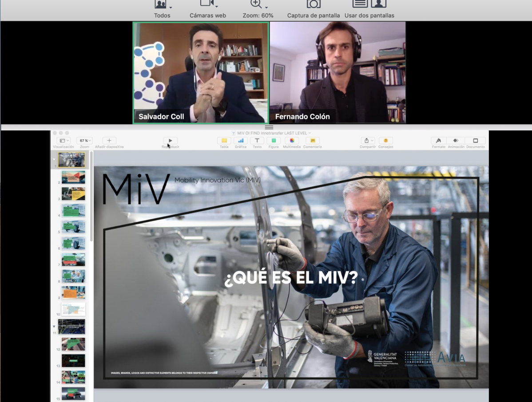This screenshot has height=402, width=532.
Task: Select slide 11 thumbnail
Action: [71, 327]
